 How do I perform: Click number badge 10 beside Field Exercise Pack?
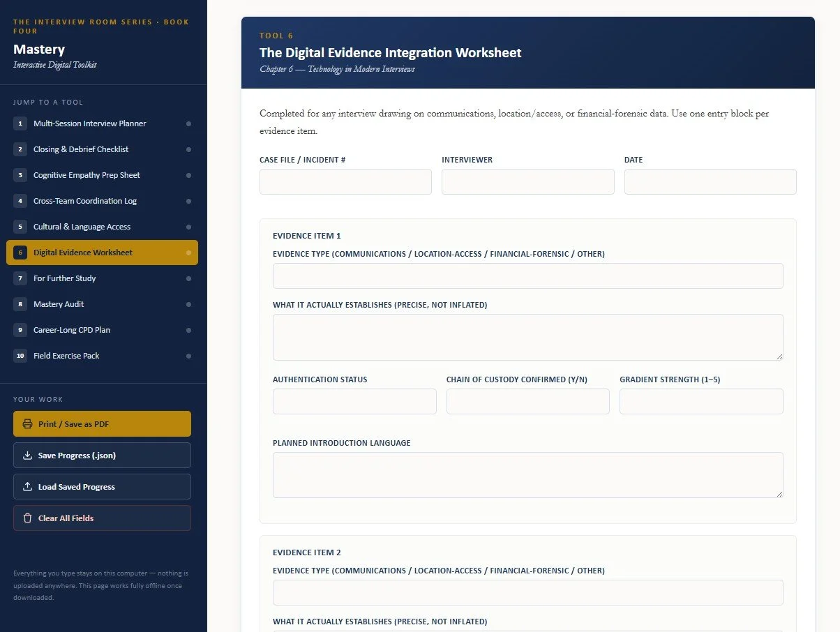(20, 356)
